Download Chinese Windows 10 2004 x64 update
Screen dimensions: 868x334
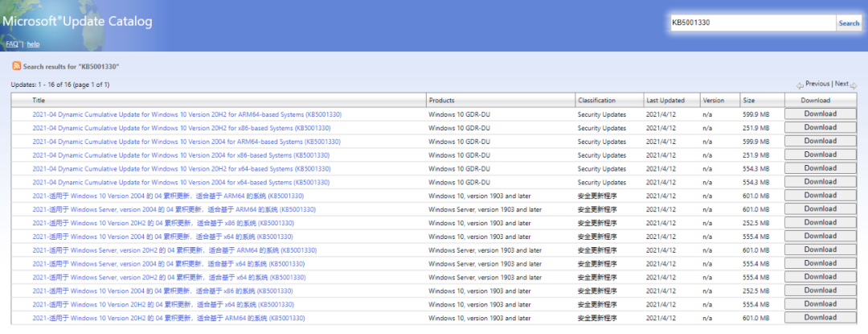820,236
